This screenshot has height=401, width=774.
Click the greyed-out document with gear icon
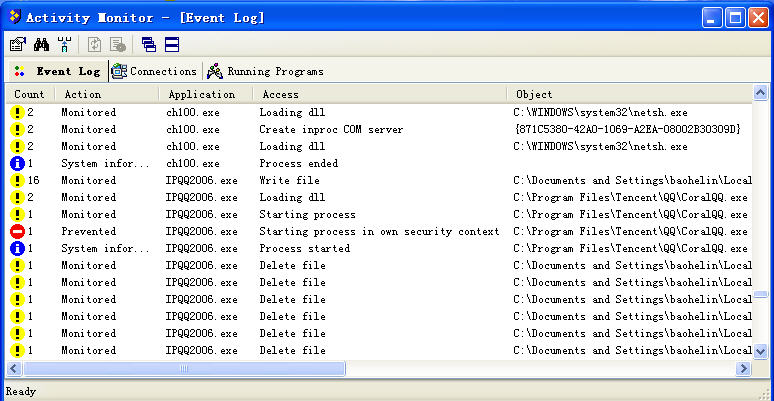point(118,45)
